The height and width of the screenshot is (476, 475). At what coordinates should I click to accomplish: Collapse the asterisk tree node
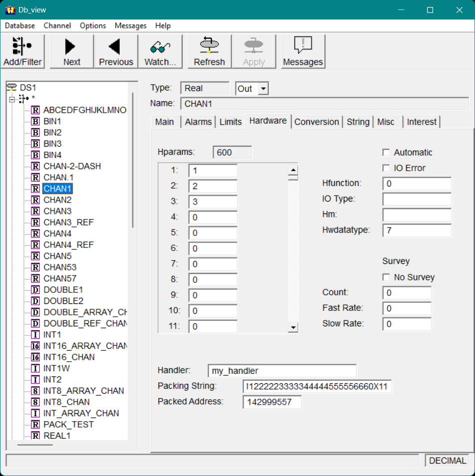pos(12,99)
